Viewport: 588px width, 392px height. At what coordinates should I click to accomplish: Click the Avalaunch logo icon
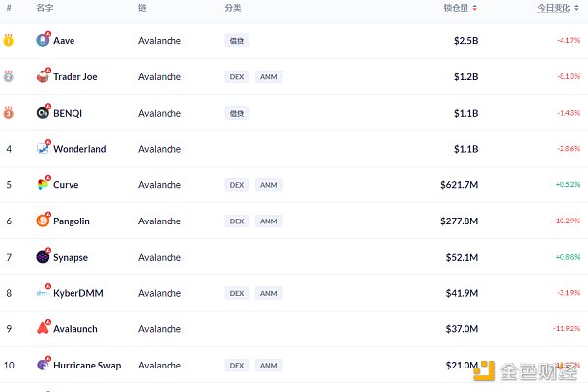click(x=42, y=328)
